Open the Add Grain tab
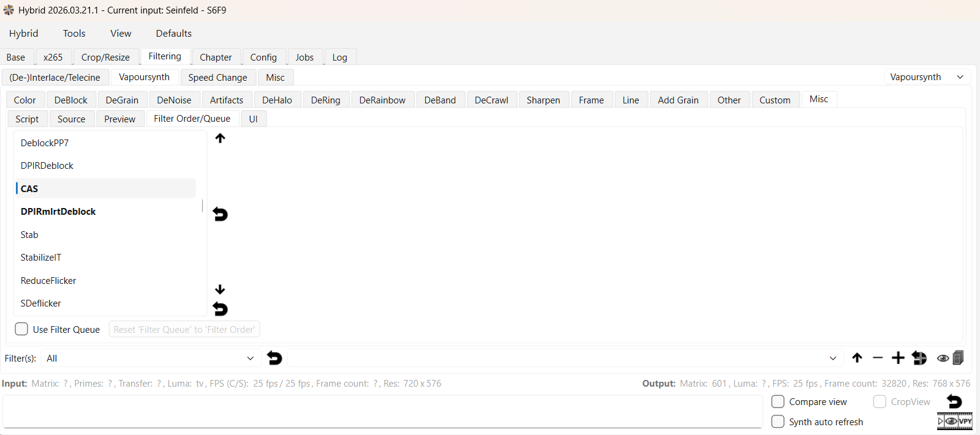Image resolution: width=980 pixels, height=435 pixels. tap(678, 100)
